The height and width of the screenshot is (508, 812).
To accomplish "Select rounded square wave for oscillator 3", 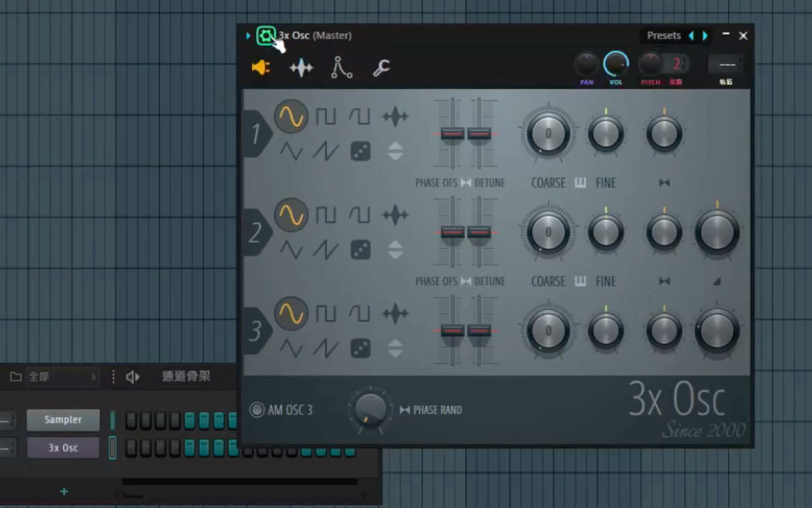I will 360,314.
